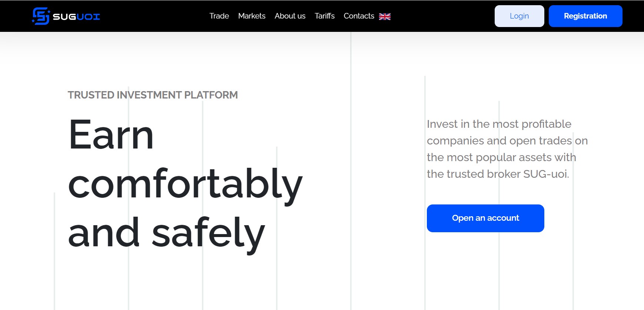Image resolution: width=644 pixels, height=310 pixels.
Task: Click the most popular assets text line
Action: click(501, 157)
